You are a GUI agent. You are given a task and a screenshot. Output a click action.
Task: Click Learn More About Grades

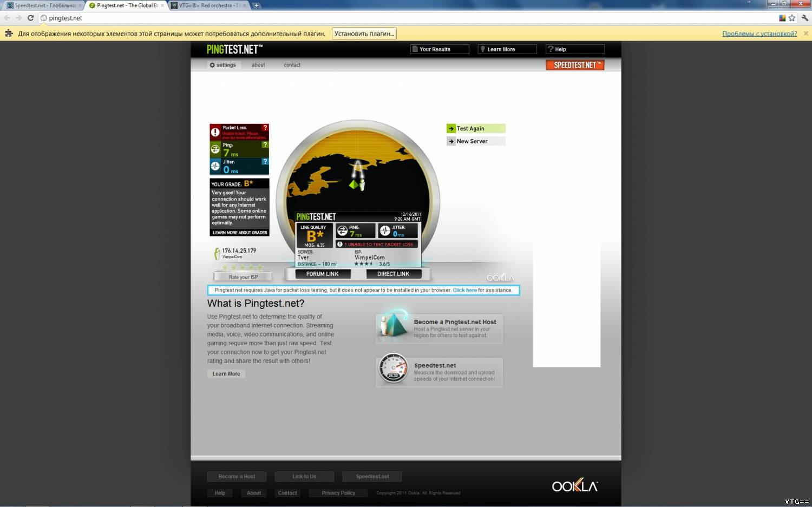(240, 233)
